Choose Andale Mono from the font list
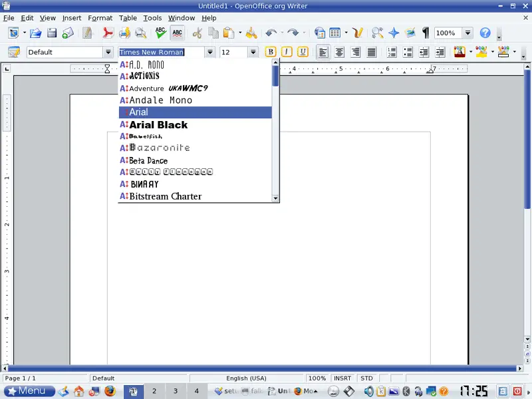Image resolution: width=532 pixels, height=399 pixels. click(x=195, y=100)
